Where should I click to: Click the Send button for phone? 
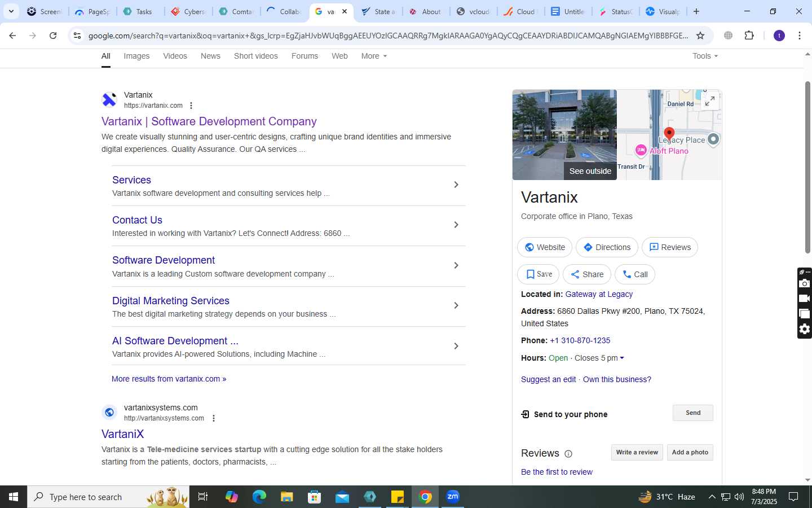693,413
